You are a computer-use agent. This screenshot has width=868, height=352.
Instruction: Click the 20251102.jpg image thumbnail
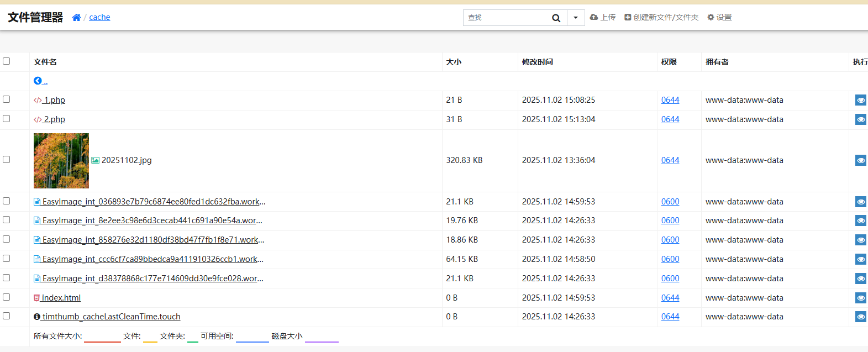coord(61,161)
